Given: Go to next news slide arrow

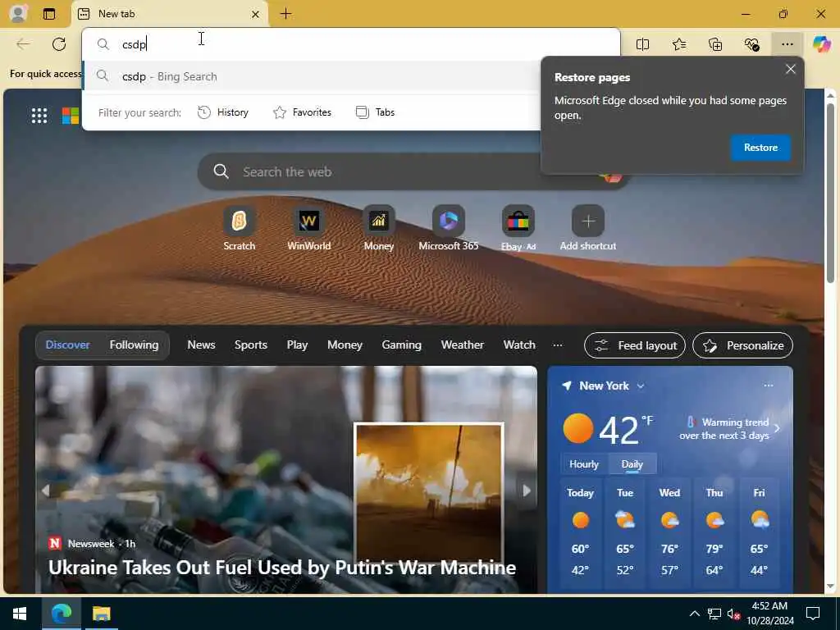Looking at the screenshot, I should (x=527, y=491).
